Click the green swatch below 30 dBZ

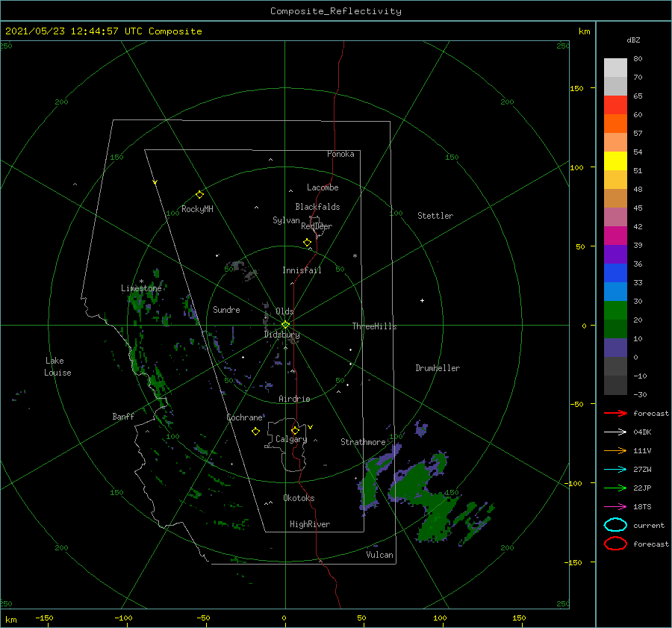pyautogui.click(x=615, y=311)
